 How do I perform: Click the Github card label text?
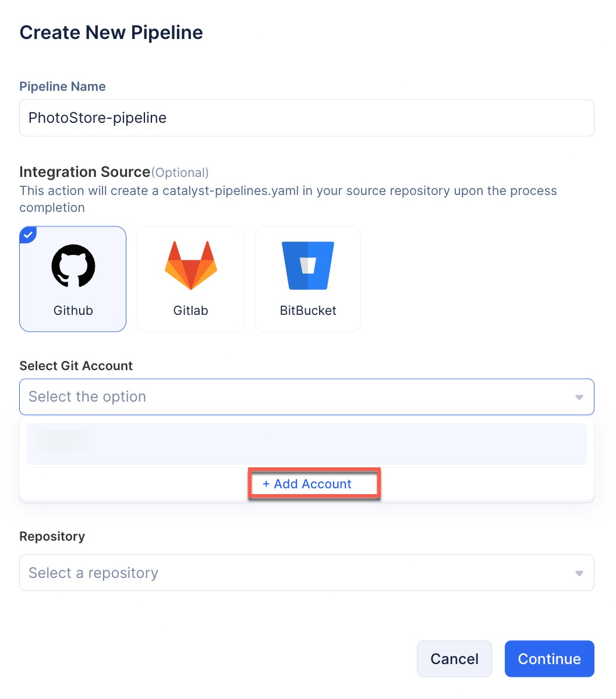[x=73, y=310]
